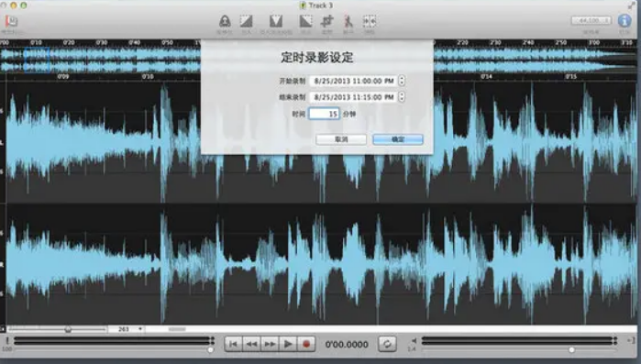This screenshot has width=641, height=364.
Task: Toggle loop playback button
Action: (387, 345)
